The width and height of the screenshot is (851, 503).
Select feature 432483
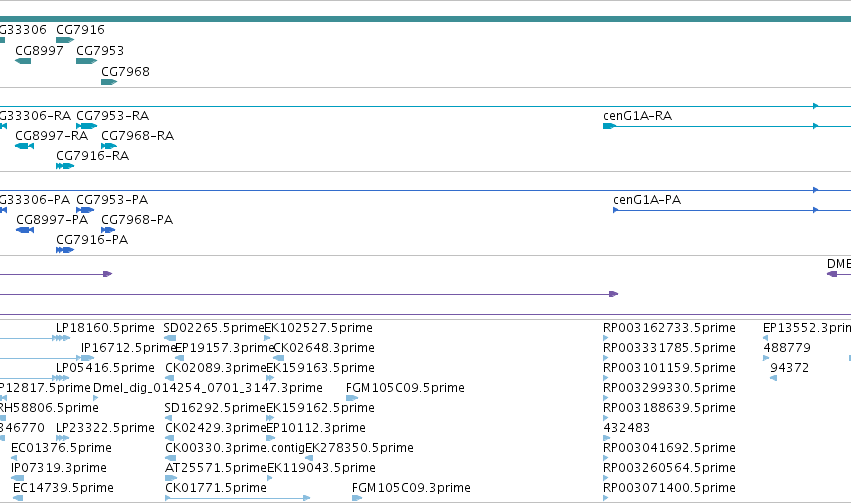pos(626,428)
